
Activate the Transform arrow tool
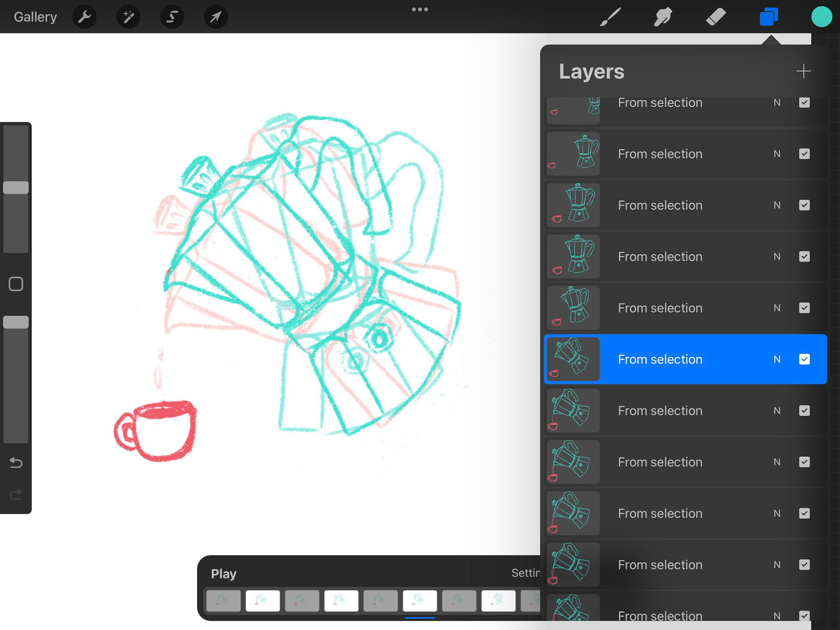pos(216,17)
